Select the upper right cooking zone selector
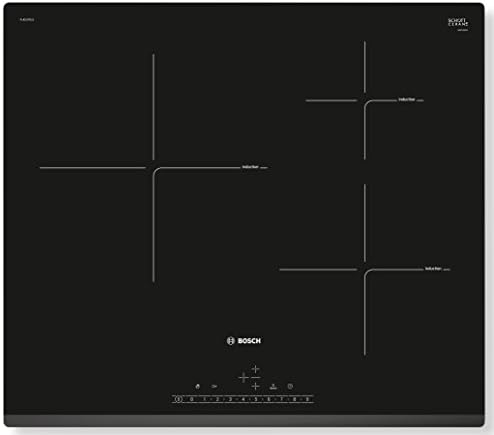 (x=256, y=369)
